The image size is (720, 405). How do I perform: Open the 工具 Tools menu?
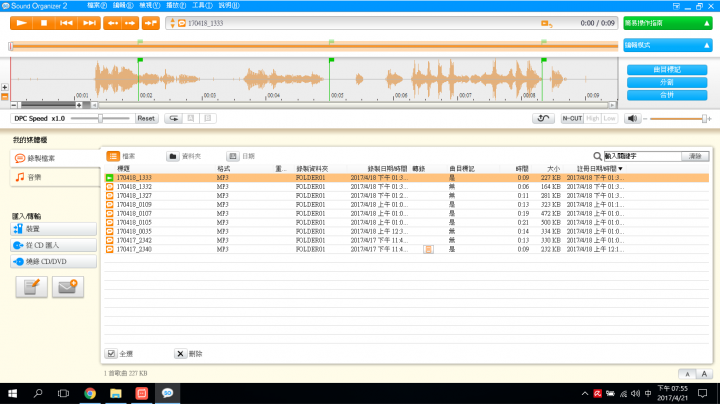tap(202, 6)
